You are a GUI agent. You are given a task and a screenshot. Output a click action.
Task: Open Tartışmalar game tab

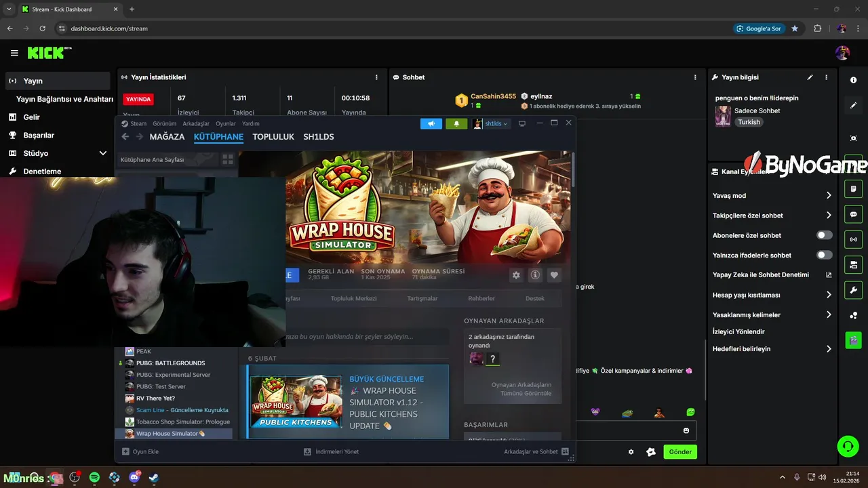pos(422,298)
